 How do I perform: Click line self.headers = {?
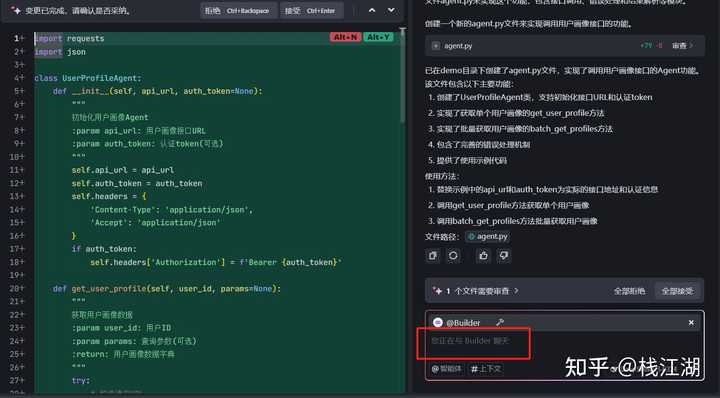[x=109, y=196]
